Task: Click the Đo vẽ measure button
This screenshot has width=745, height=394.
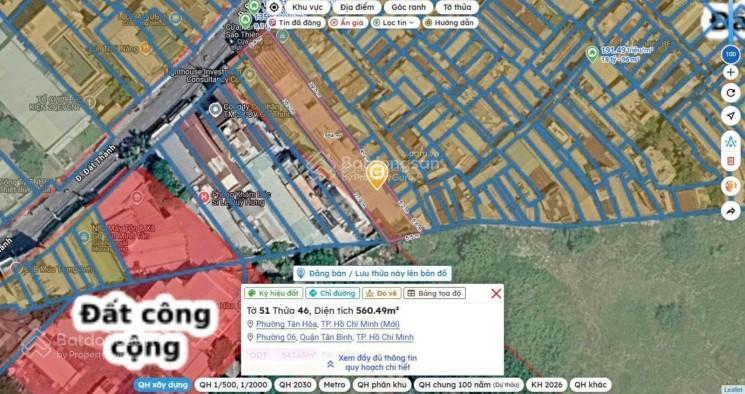Action: point(382,293)
